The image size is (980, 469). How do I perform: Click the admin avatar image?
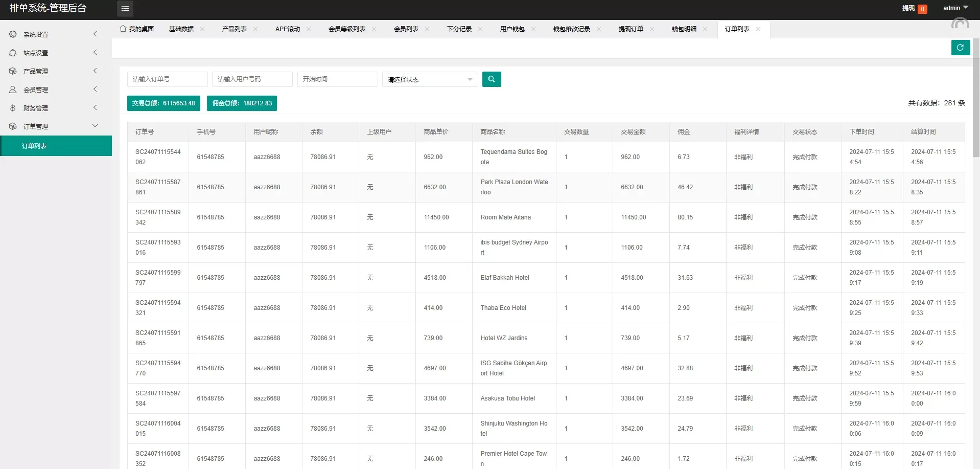[960, 24]
